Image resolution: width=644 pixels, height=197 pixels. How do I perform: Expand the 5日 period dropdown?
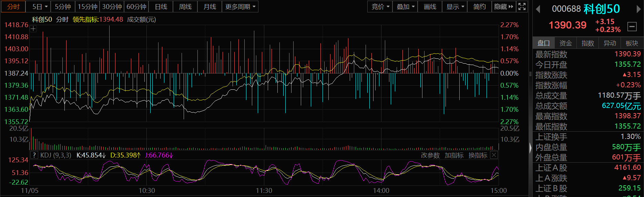pos(40,7)
